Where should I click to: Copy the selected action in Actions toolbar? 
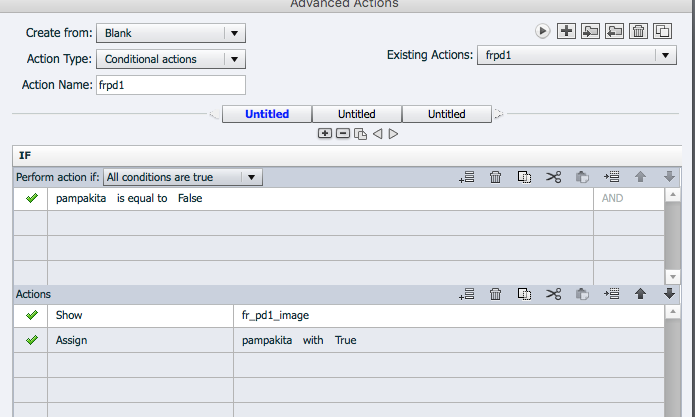[x=524, y=294]
